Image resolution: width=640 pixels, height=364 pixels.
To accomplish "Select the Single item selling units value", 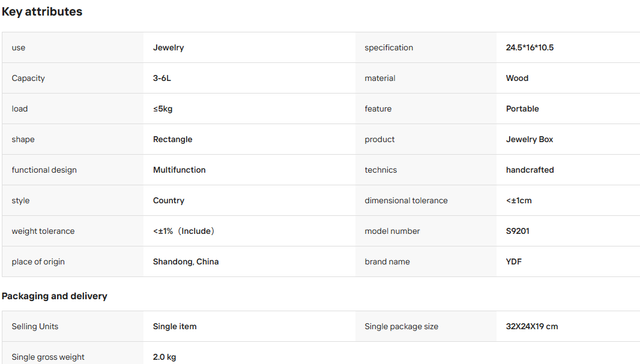I will coord(175,326).
